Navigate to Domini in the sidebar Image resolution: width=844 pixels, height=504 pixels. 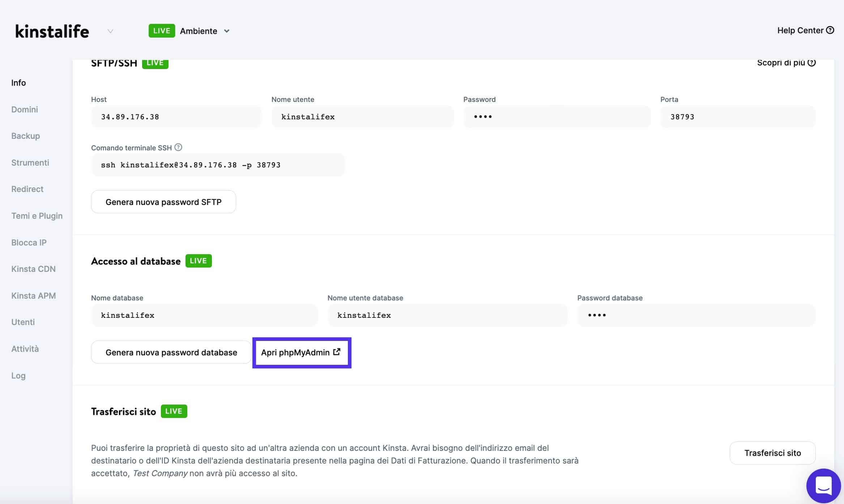coord(24,109)
